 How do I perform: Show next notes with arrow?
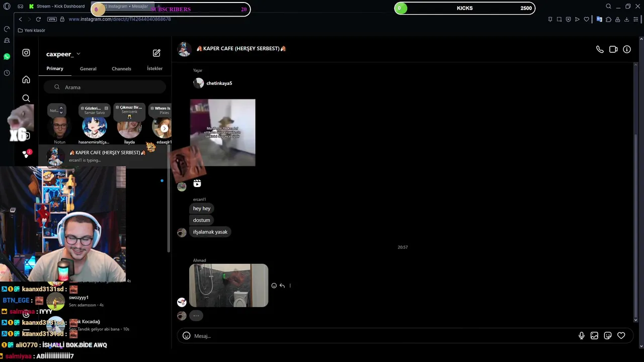pyautogui.click(x=164, y=128)
